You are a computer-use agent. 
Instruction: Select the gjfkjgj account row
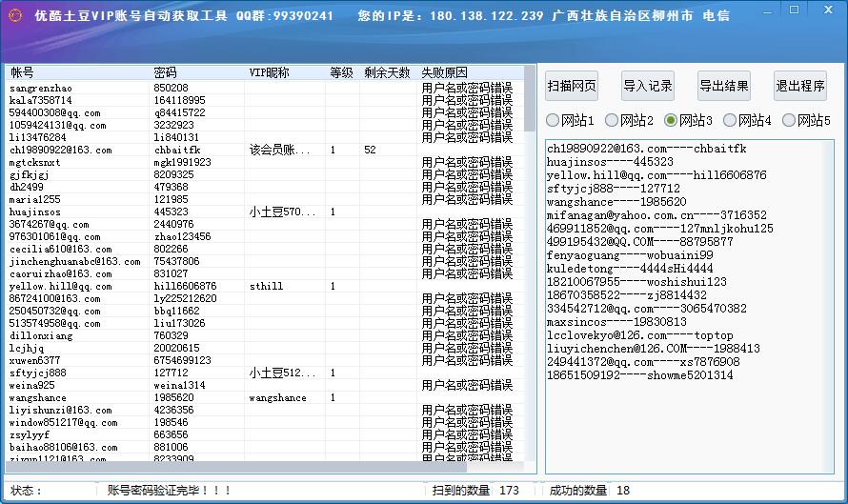(265, 174)
